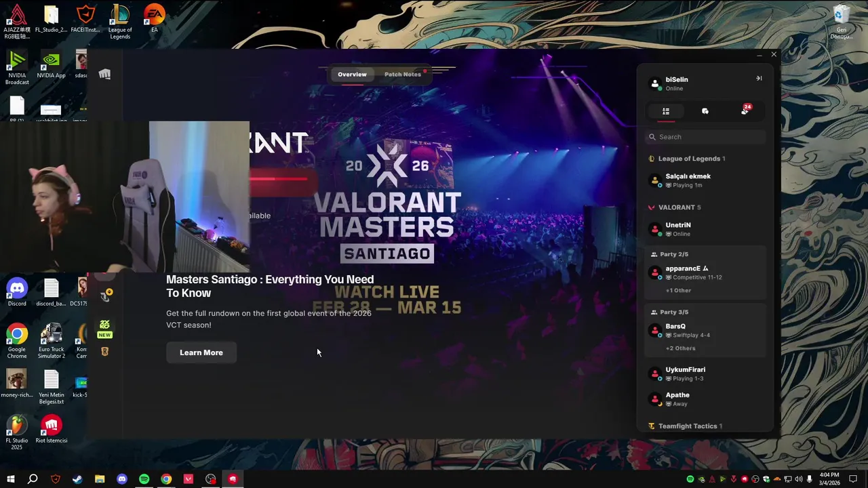Select 2XKO game icon marked NEW
This screenshot has width=868, height=488.
coord(104,328)
